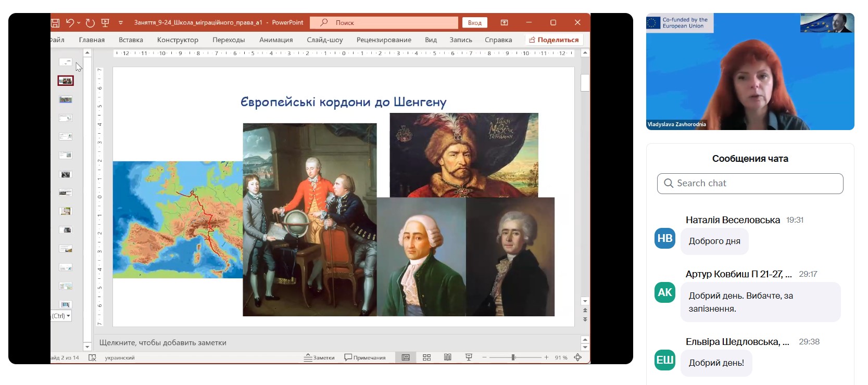Open the Переходы ribbon tab

click(229, 40)
